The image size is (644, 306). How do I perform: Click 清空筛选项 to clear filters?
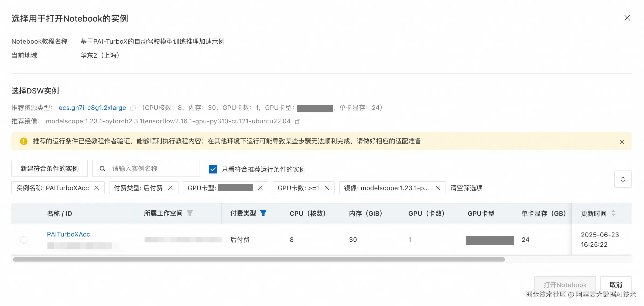point(466,188)
